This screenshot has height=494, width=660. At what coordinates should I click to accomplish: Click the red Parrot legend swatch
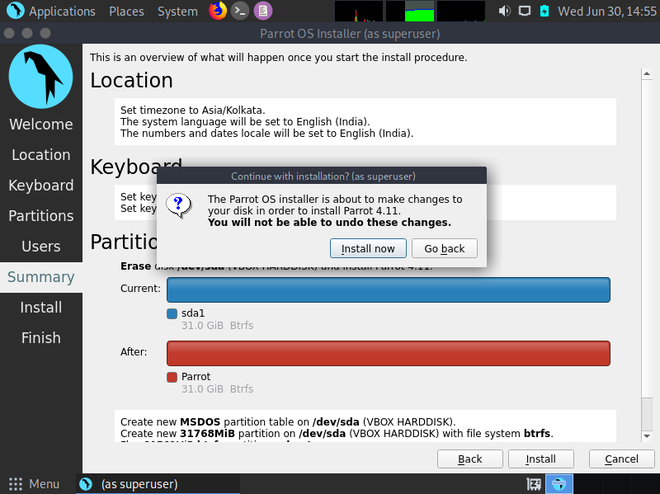tap(172, 377)
